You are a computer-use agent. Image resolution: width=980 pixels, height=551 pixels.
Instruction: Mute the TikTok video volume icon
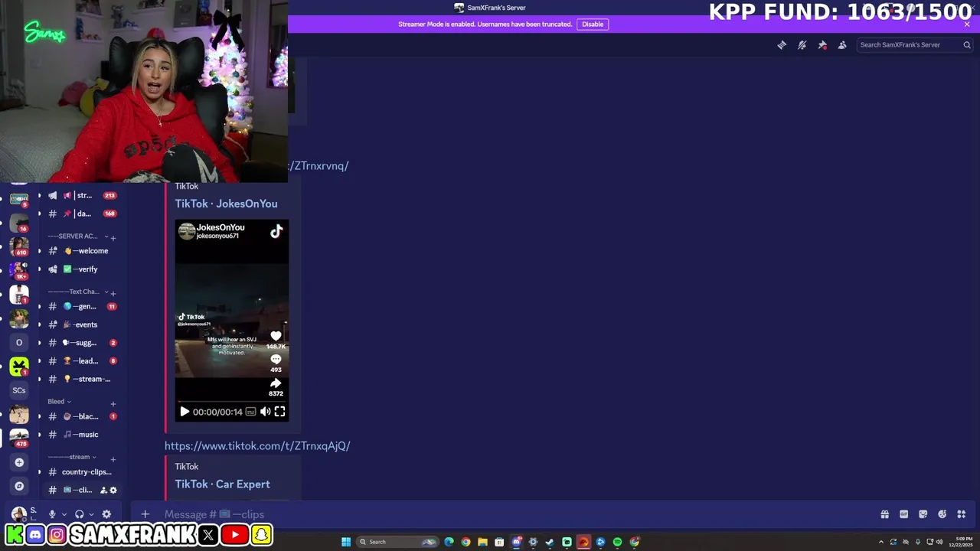point(265,412)
